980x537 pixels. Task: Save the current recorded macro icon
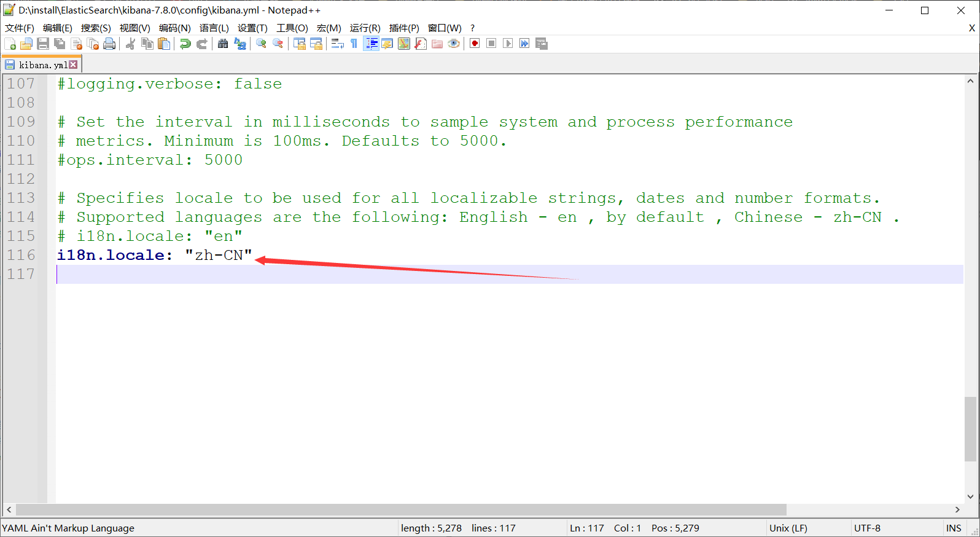[541, 44]
